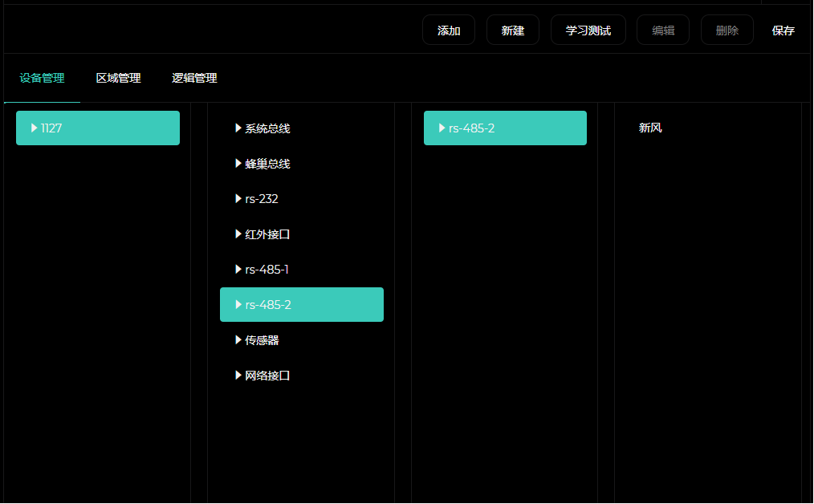Image resolution: width=814 pixels, height=504 pixels.
Task: Select the 1127 device item
Action: click(x=98, y=128)
